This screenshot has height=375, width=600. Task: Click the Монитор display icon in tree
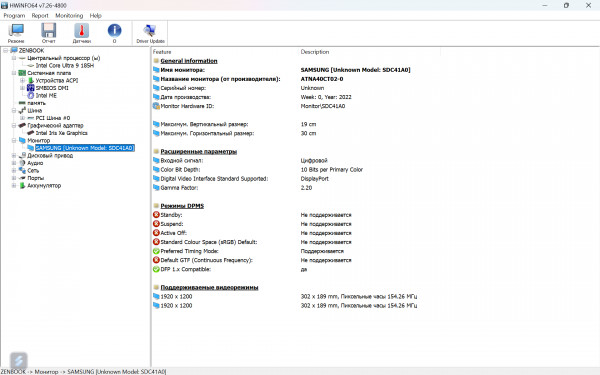(x=22, y=140)
